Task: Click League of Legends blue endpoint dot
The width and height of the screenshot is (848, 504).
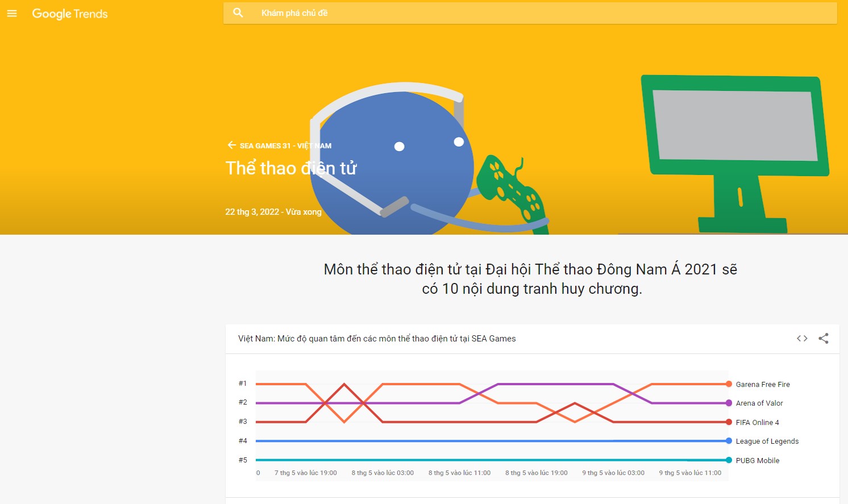Action: coord(729,441)
